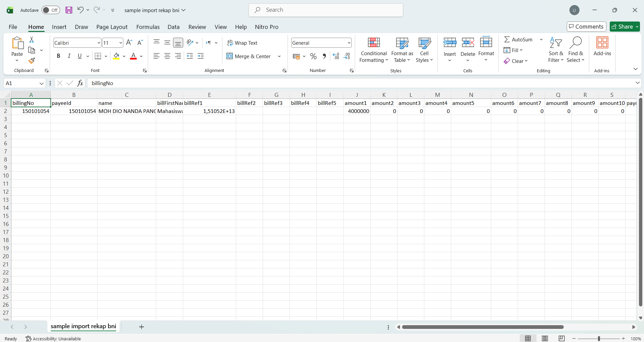The image size is (644, 342).
Task: Click the Save icon in title bar
Action: click(69, 10)
